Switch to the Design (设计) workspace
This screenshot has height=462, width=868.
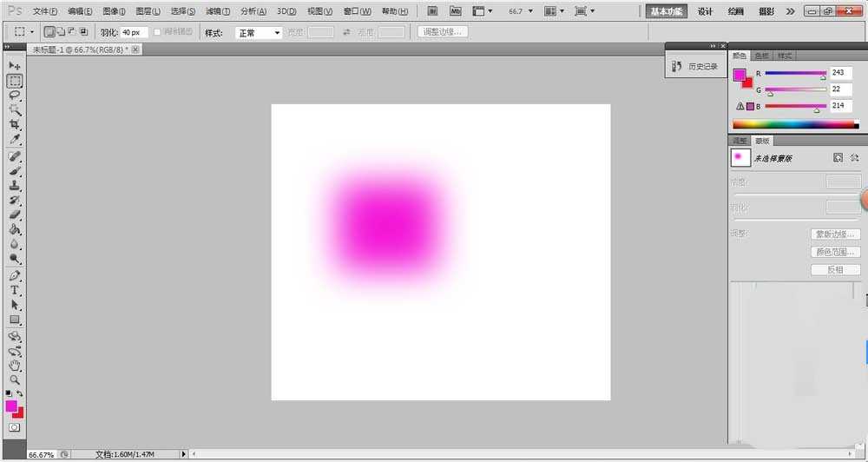pyautogui.click(x=706, y=11)
